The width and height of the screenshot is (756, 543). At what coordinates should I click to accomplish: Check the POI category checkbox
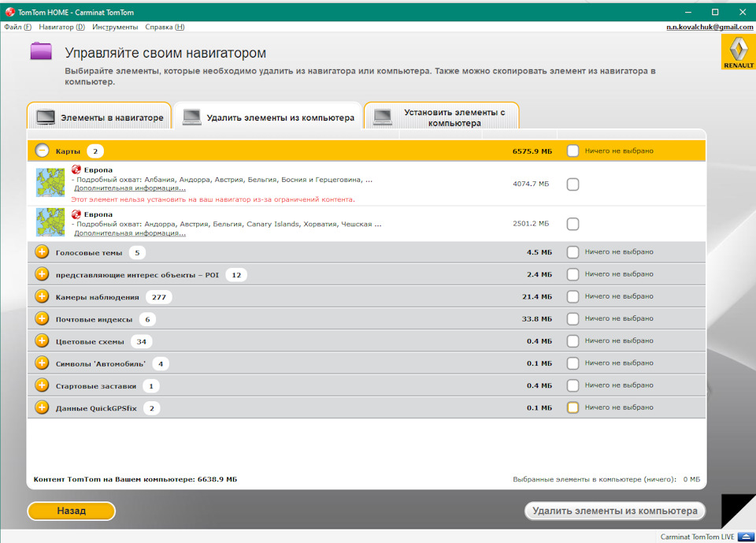(573, 274)
